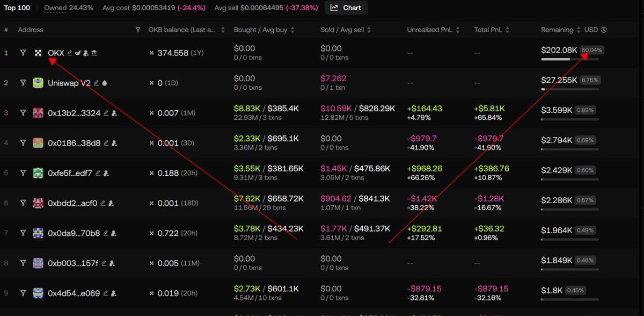This screenshot has width=644, height=316.
Task: Edit the OKX label with pencil icon
Action: 70,53
